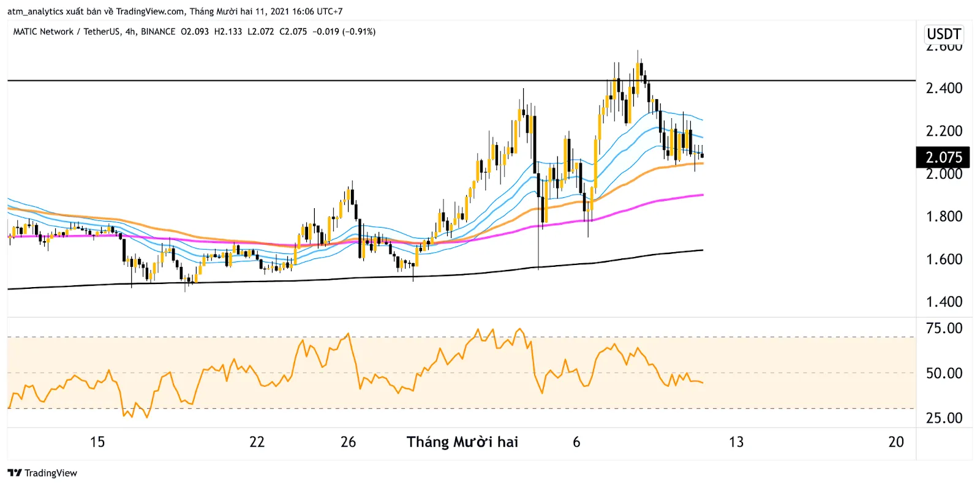Click the RSI 50.00 axis label
This screenshot has height=486, width=980.
point(944,373)
